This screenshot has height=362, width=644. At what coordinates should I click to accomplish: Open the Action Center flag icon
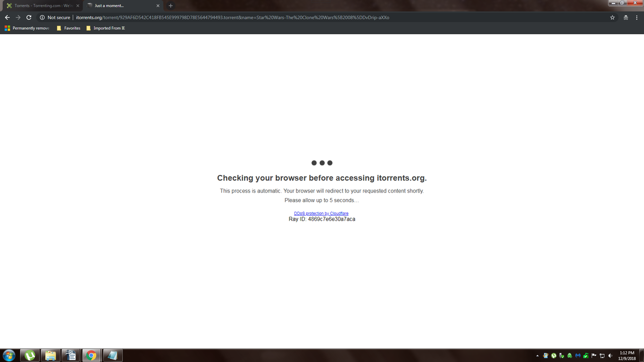coord(594,355)
